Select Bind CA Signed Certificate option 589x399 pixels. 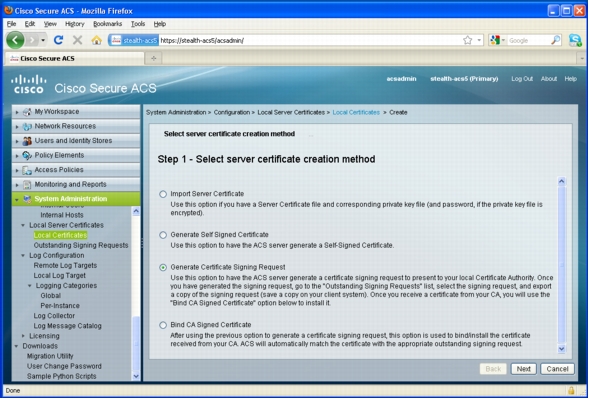163,325
